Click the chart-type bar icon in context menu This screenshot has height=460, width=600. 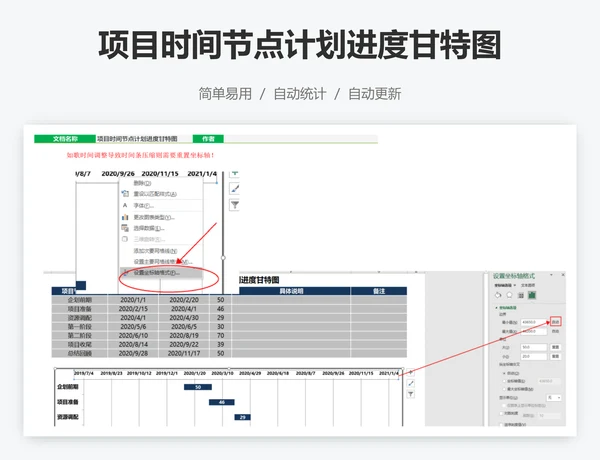(x=125, y=217)
